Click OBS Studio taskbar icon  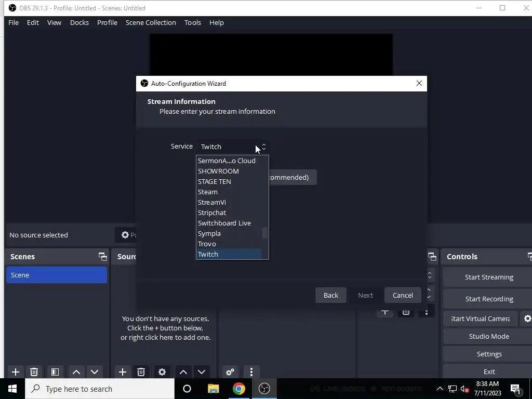(x=264, y=389)
